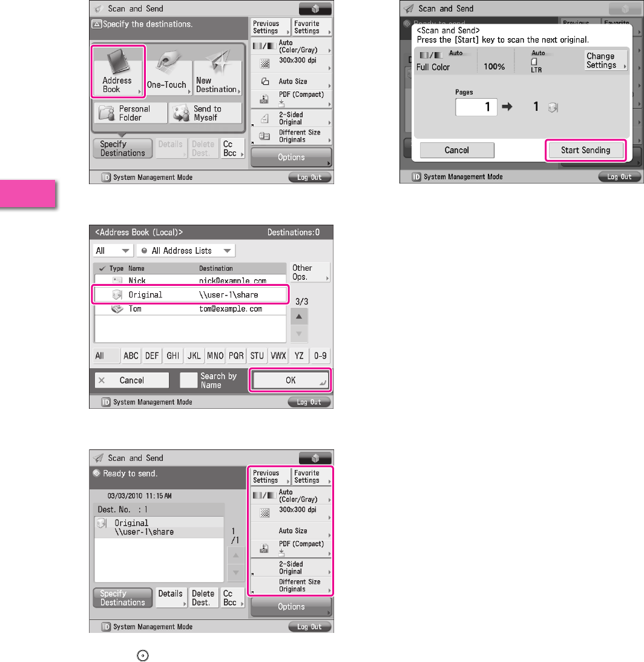Filter addresses by DEF

click(152, 356)
